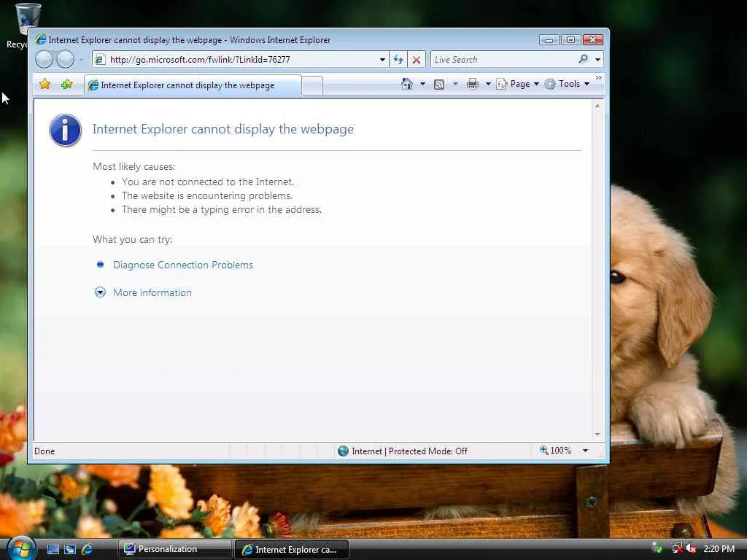
Task: Open a new blank tab
Action: pyautogui.click(x=312, y=86)
